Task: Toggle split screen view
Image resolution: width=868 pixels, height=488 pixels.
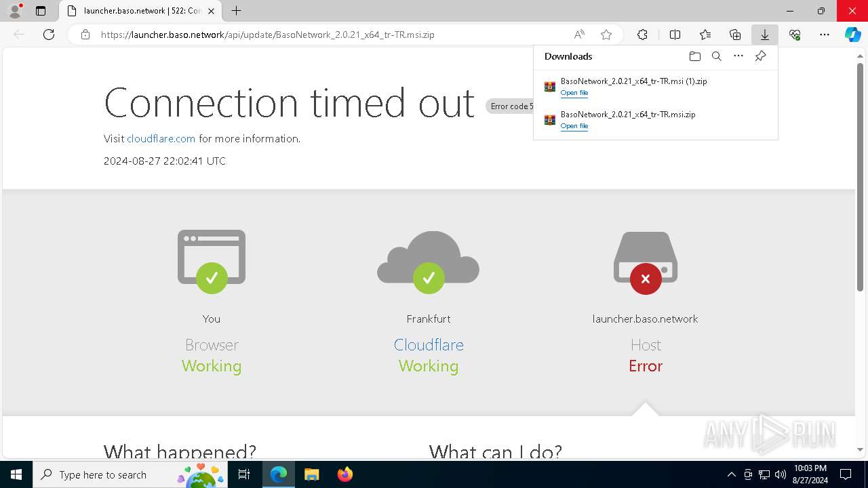Action: [675, 35]
